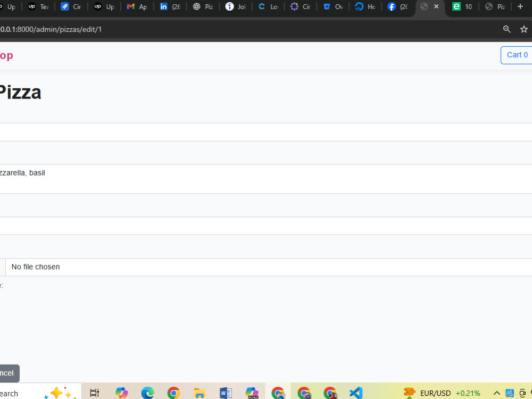Open the zoom magnifier in the address bar
The image size is (532, 399).
506,29
